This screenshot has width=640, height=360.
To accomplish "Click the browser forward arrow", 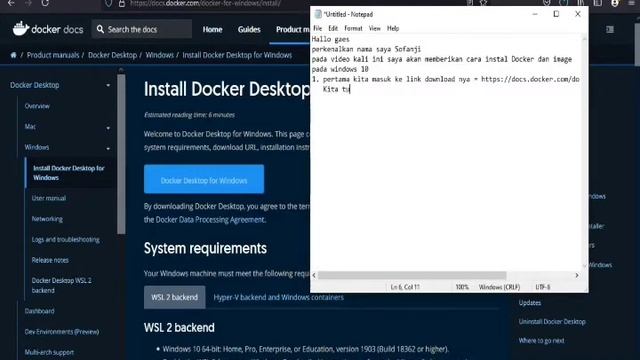I will coord(28,3).
